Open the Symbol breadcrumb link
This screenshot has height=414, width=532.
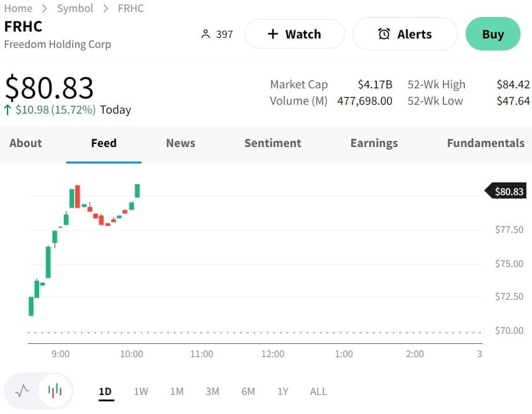(x=75, y=8)
